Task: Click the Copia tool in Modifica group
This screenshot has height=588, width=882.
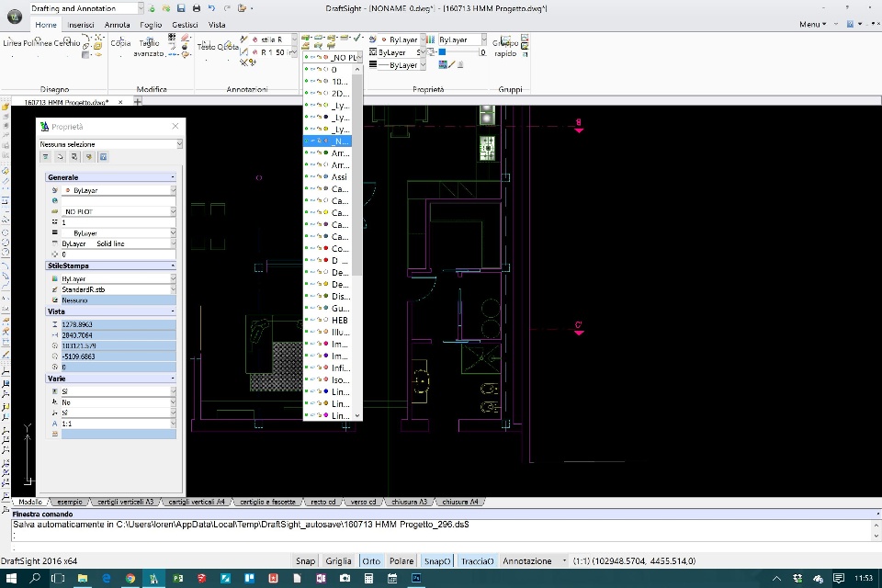Action: (x=120, y=43)
